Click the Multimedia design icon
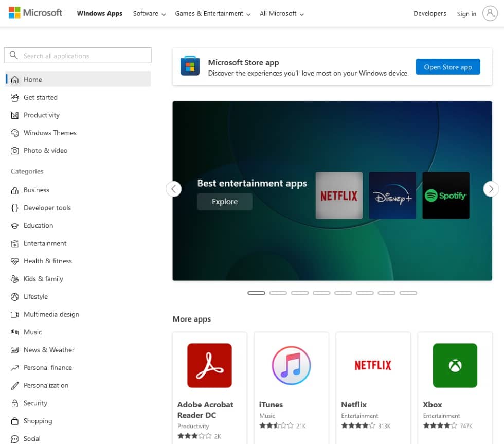504x444 pixels. (x=15, y=314)
